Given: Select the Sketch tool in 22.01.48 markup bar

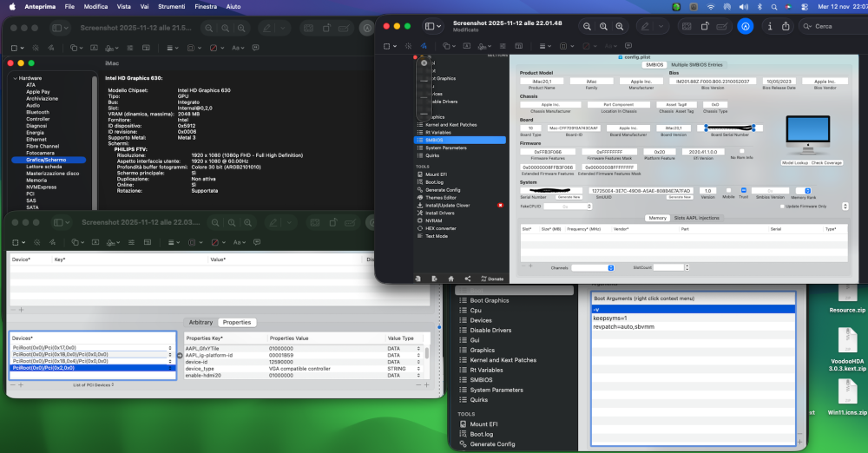Looking at the screenshot, I should coord(424,46).
